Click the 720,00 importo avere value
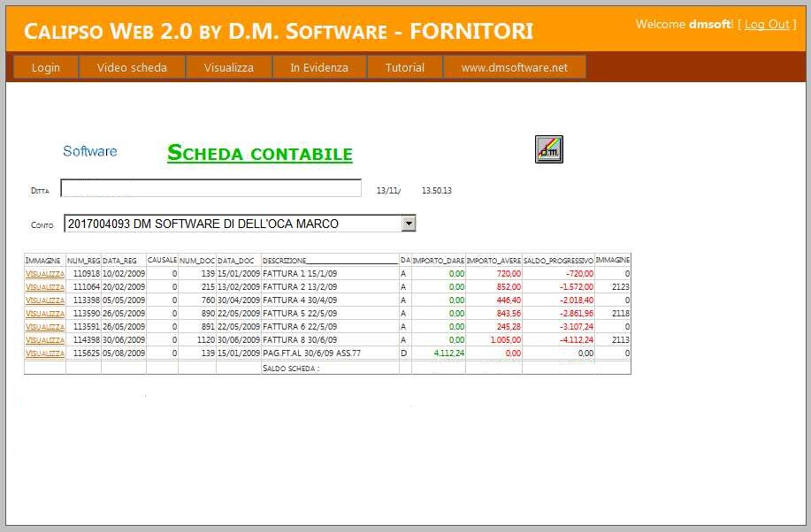Viewport: 811px width, 532px height. (509, 273)
